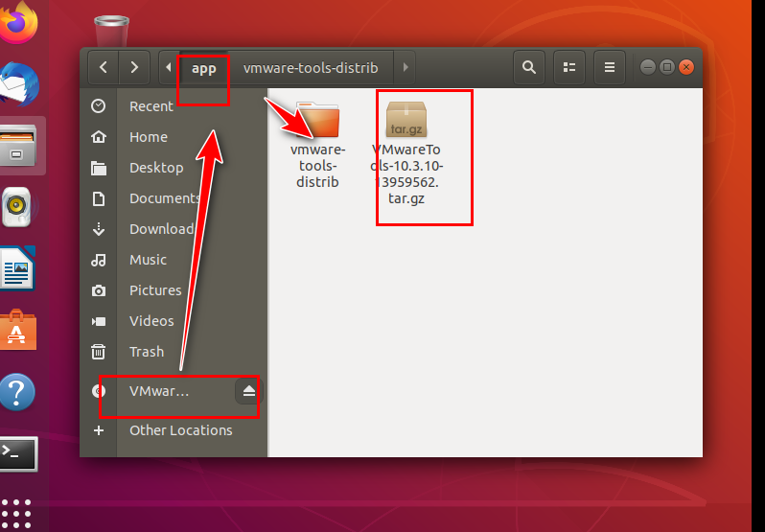Open the hamburger menu in Files
Screen dimensions: 765x532
(x=610, y=67)
